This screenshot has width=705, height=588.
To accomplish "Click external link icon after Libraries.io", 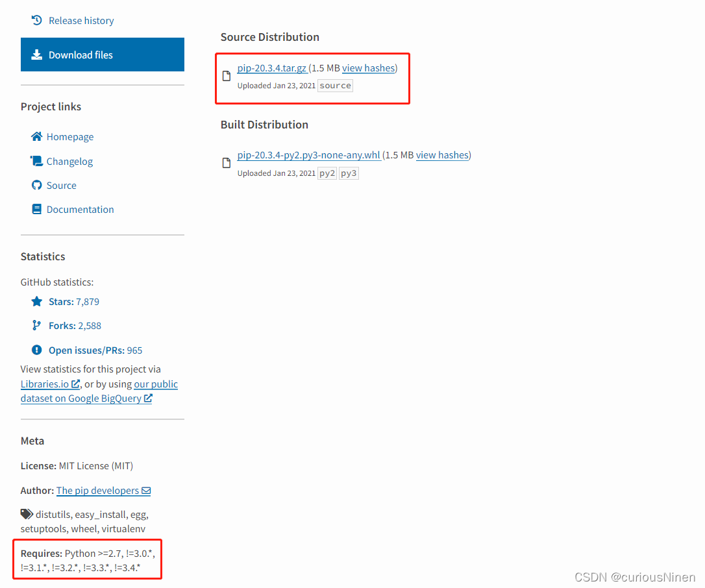I will click(75, 384).
